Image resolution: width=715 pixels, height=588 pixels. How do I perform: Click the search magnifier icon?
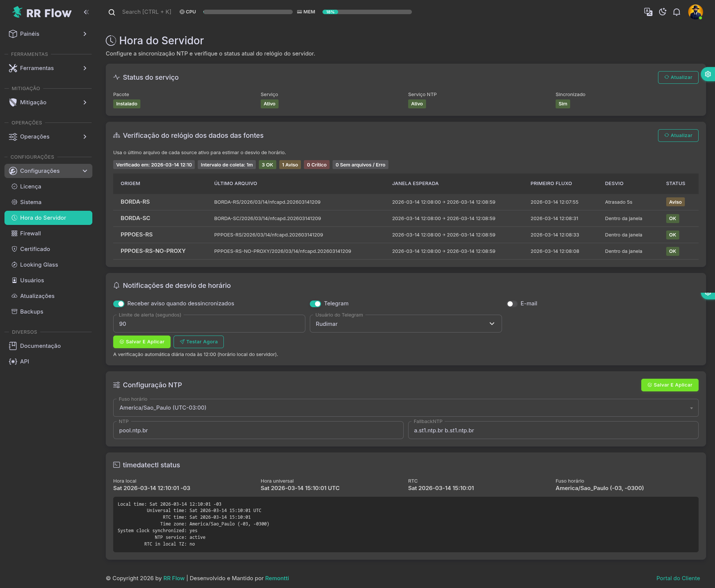(111, 12)
